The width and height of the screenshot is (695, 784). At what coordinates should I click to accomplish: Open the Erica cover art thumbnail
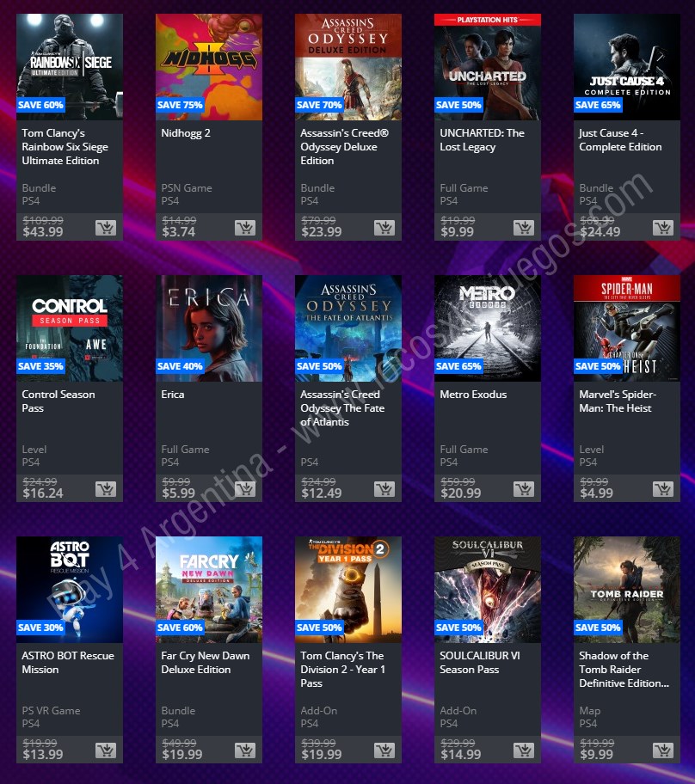(x=209, y=328)
